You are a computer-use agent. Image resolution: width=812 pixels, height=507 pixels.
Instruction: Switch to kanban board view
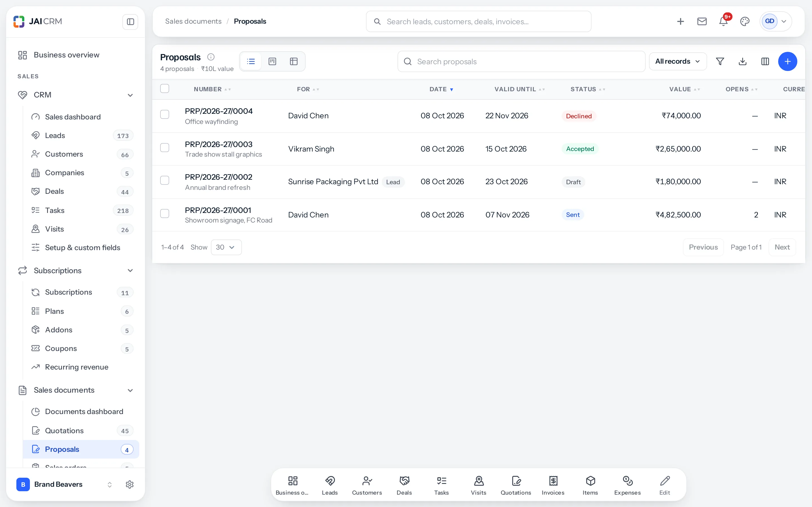coord(272,61)
